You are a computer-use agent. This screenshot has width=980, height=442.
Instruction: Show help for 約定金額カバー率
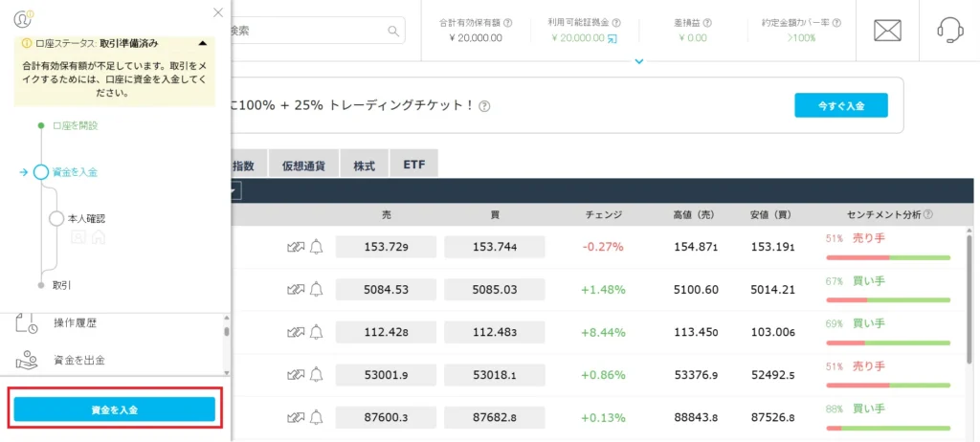coord(836,23)
